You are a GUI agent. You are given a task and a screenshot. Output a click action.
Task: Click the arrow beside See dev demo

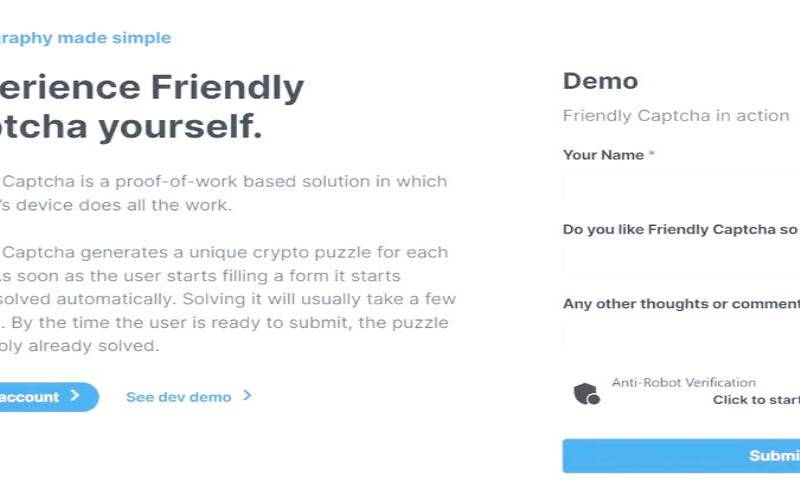coord(247,396)
